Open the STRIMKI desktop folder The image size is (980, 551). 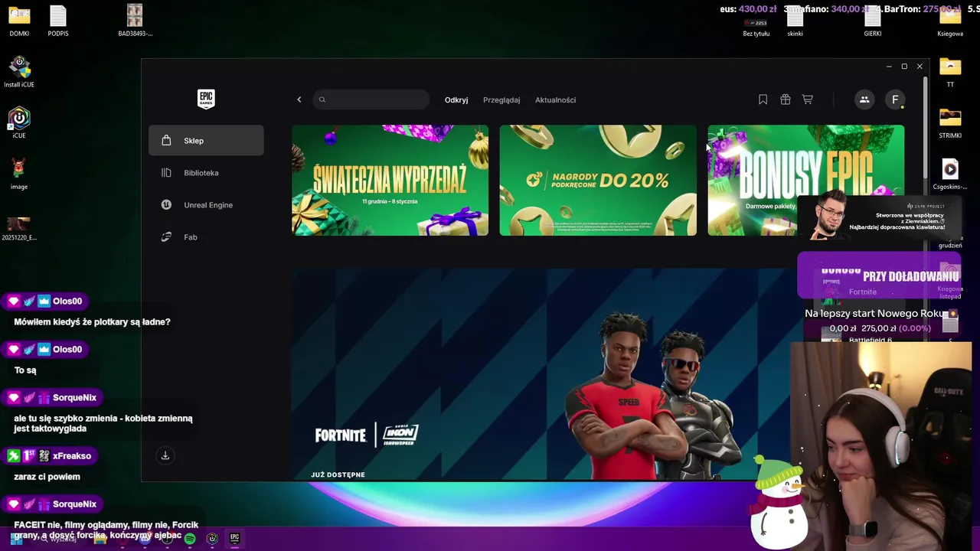click(950, 123)
